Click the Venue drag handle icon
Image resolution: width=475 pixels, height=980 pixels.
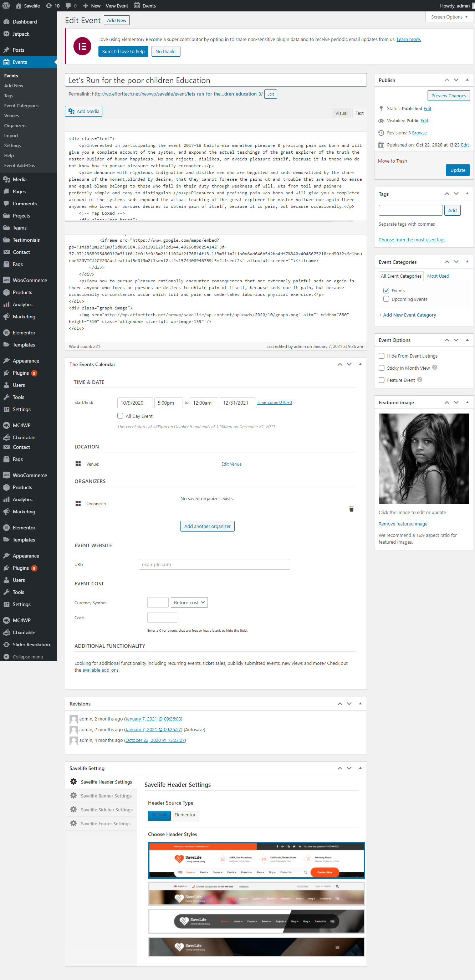coord(78,464)
